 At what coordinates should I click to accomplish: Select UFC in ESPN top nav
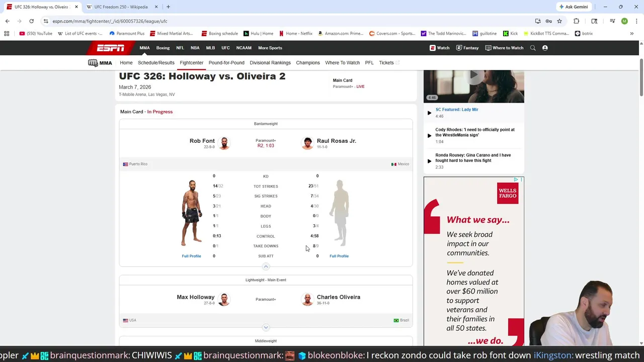[225, 48]
